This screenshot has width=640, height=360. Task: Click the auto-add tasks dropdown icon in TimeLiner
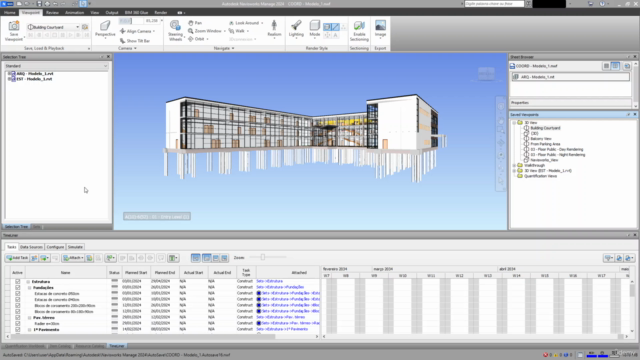click(44, 258)
